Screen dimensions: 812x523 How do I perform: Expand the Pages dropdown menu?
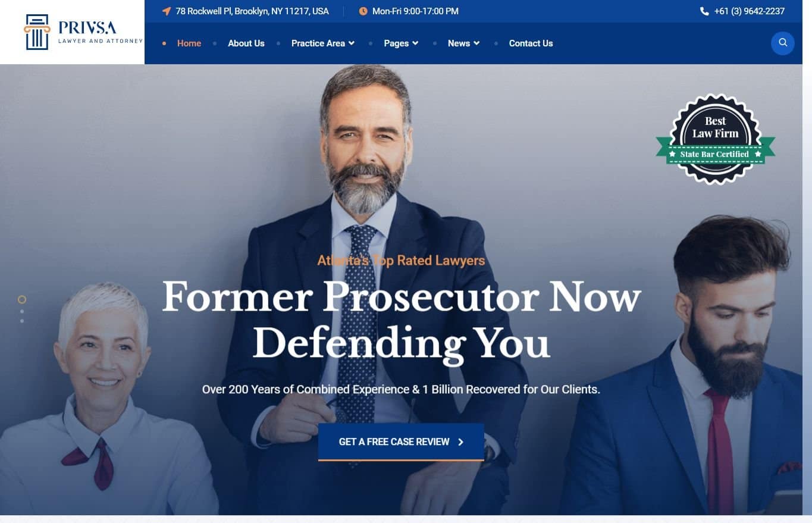coord(401,43)
